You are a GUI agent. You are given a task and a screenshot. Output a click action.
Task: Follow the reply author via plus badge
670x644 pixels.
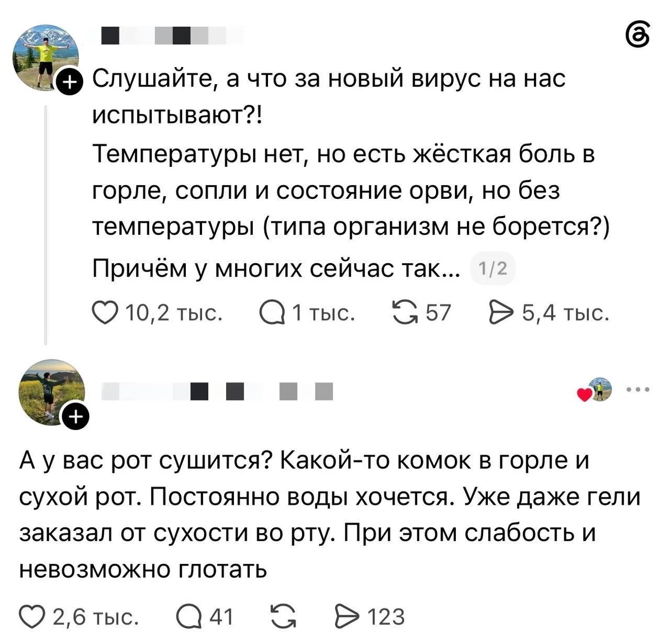pos(76,416)
